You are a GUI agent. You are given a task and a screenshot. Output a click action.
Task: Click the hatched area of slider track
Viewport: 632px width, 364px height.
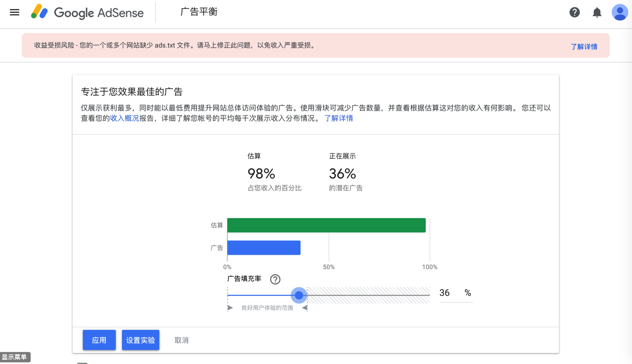(x=369, y=295)
